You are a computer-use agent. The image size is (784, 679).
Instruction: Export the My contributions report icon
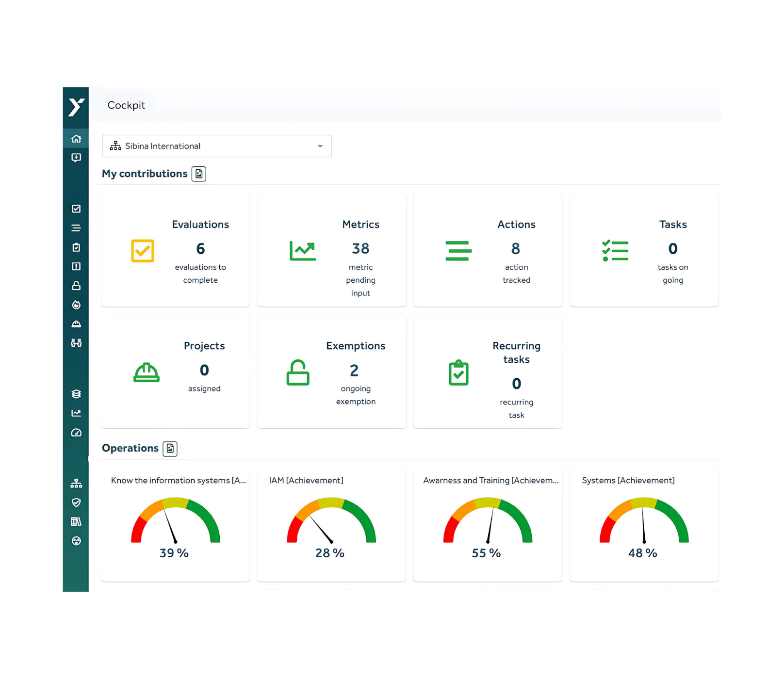tap(199, 174)
